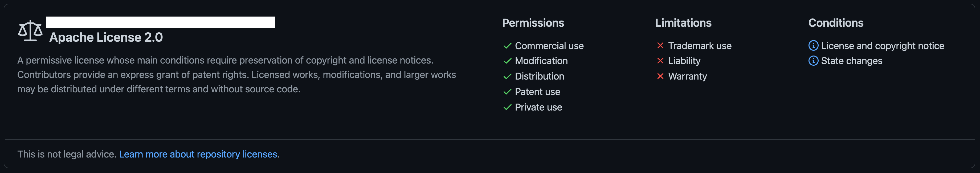This screenshot has width=980, height=173.
Task: Click the Trademark use limitation text
Action: [x=700, y=46]
